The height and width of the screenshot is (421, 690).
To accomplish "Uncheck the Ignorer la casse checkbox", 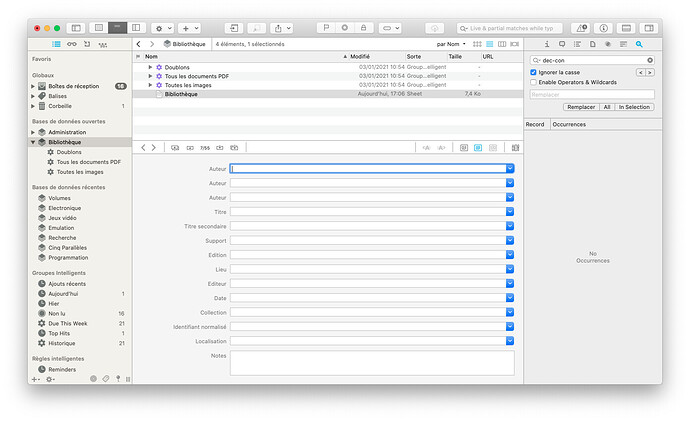I will point(533,72).
